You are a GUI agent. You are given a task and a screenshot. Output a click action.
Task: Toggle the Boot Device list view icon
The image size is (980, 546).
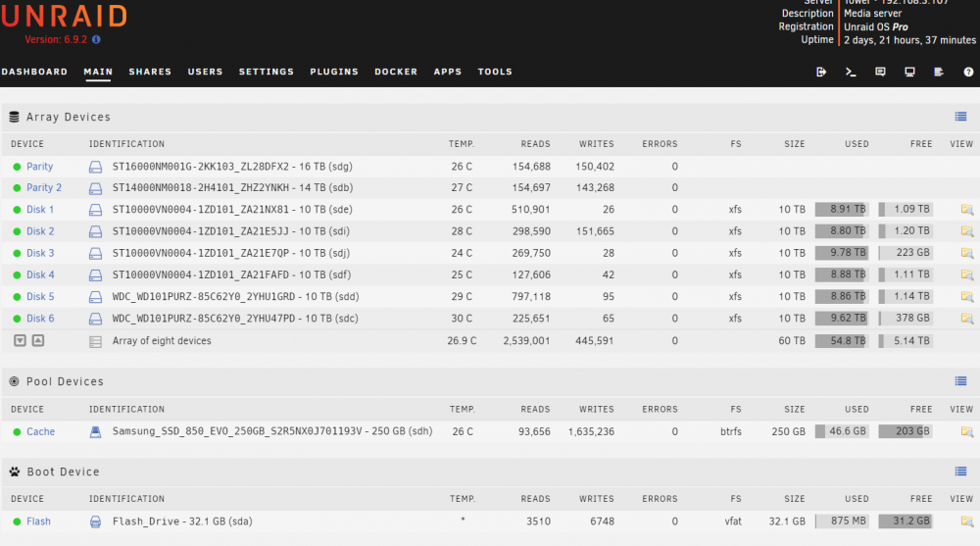pos(960,471)
